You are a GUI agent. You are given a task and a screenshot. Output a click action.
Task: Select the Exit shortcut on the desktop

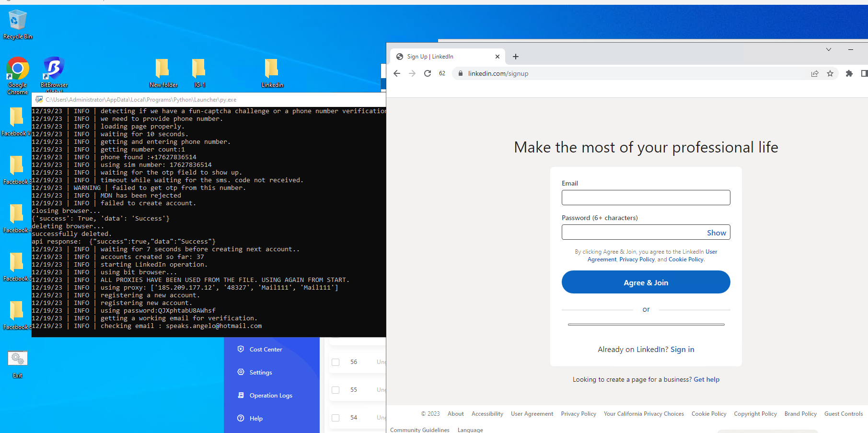pyautogui.click(x=18, y=364)
